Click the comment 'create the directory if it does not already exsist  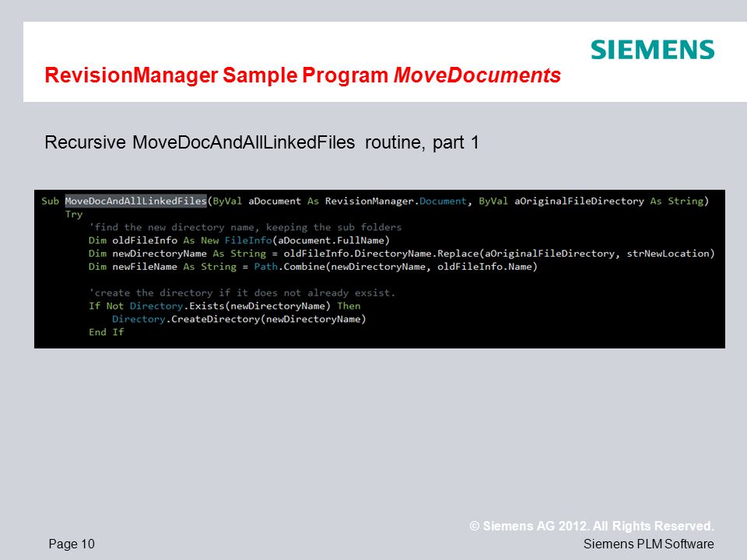point(242,293)
